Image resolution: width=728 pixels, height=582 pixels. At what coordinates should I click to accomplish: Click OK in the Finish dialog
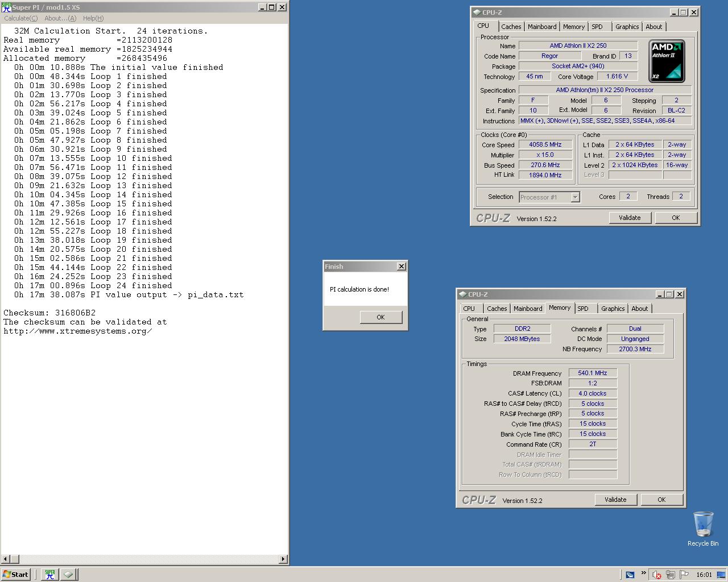click(380, 317)
